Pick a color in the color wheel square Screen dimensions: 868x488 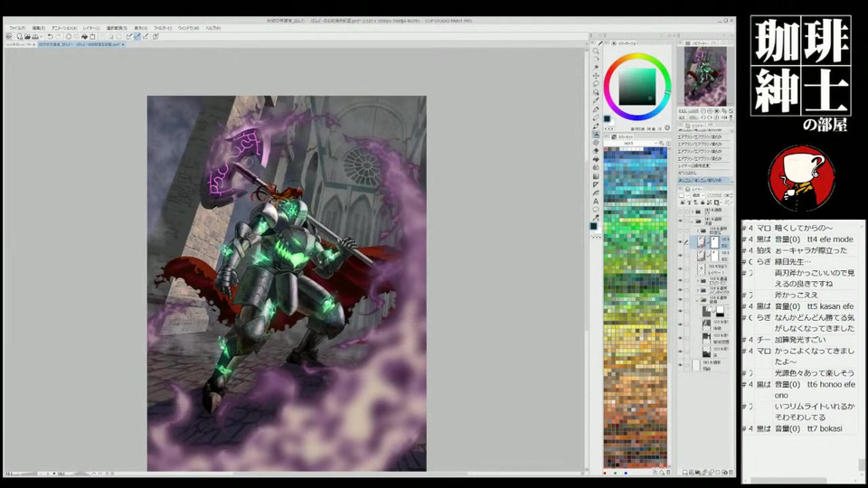click(638, 85)
